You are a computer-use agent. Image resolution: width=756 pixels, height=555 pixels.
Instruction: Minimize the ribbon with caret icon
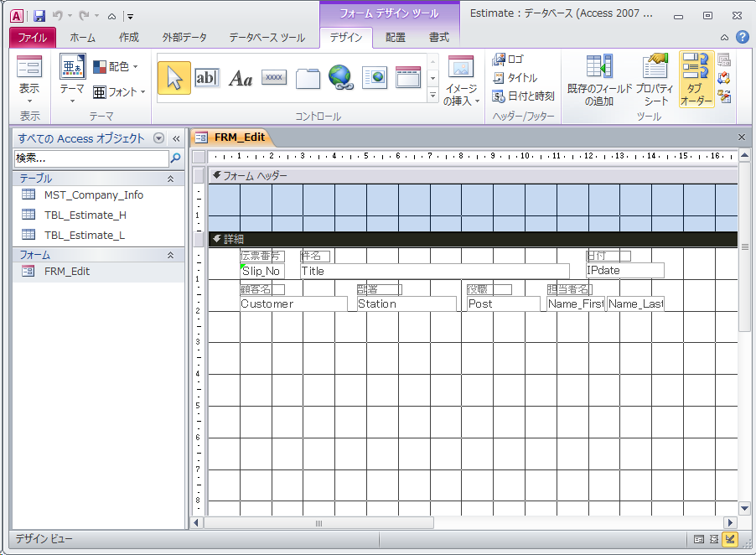click(725, 38)
